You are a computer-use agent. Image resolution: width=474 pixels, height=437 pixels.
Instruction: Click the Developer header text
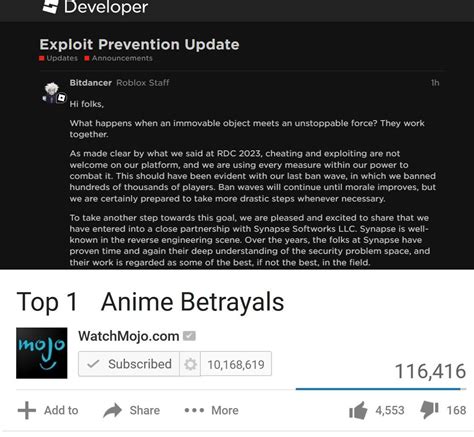tap(106, 7)
